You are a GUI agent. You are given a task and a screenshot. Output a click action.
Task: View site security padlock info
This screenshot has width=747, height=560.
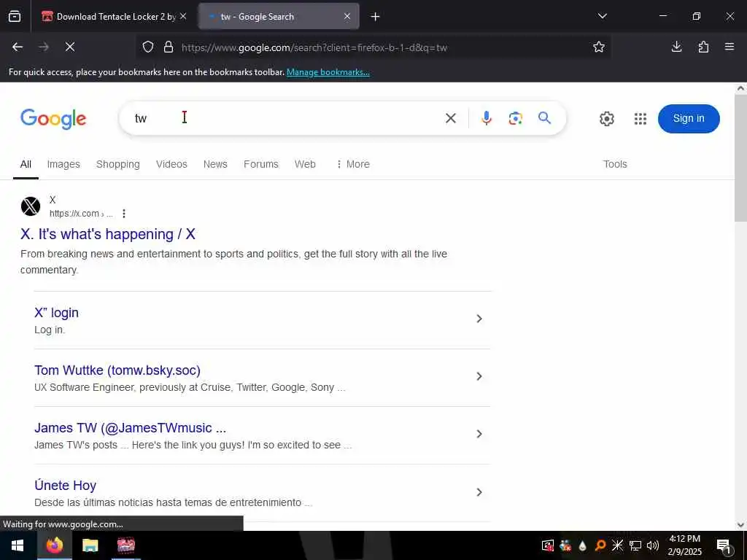(x=169, y=47)
